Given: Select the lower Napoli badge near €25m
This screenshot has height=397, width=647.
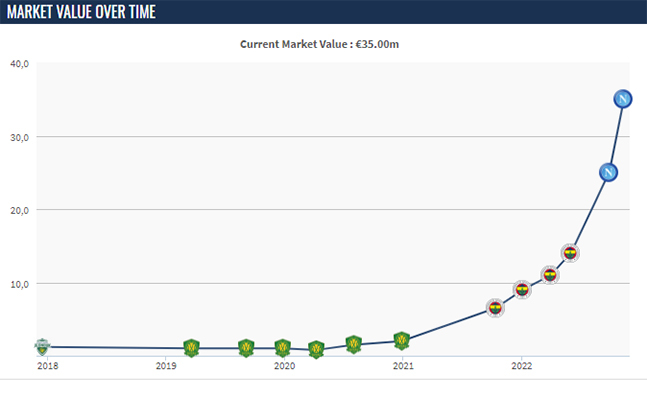Looking at the screenshot, I should 608,173.
